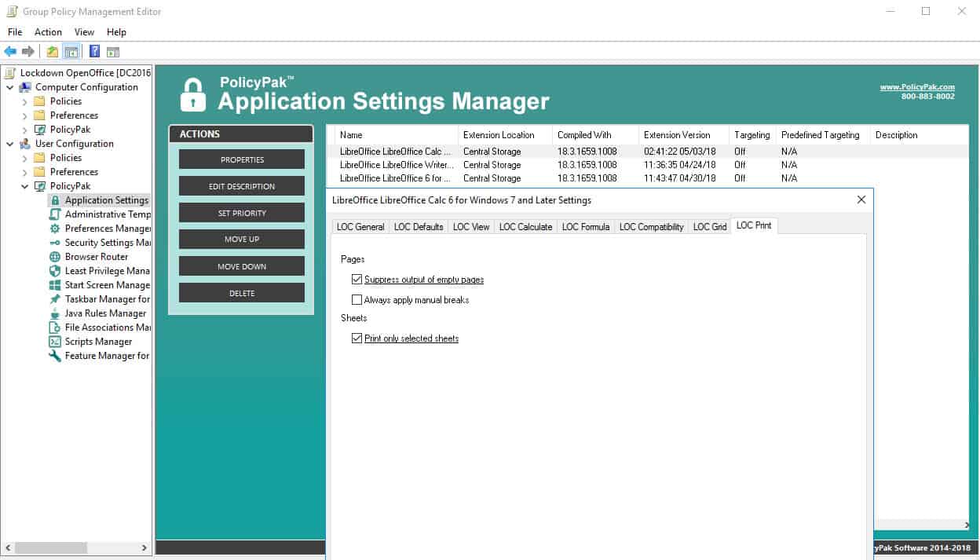The image size is (980, 560).
Task: Sort list by the Name column header
Action: (x=397, y=135)
